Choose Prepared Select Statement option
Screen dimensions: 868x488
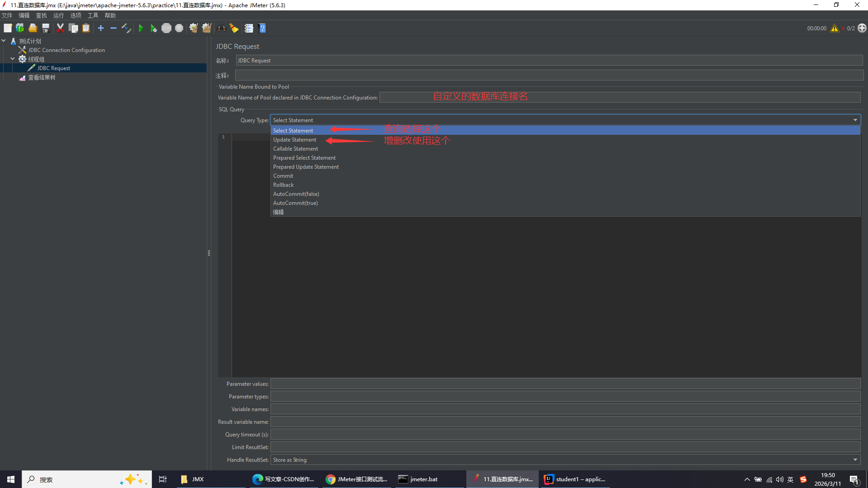click(x=565, y=157)
